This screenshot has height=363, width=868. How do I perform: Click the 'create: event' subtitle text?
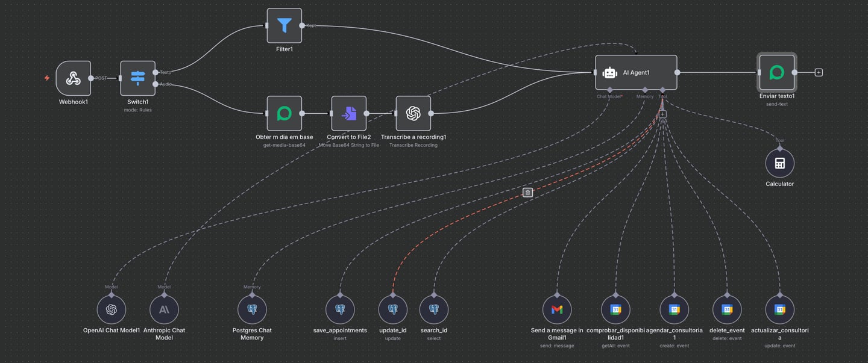pyautogui.click(x=675, y=346)
